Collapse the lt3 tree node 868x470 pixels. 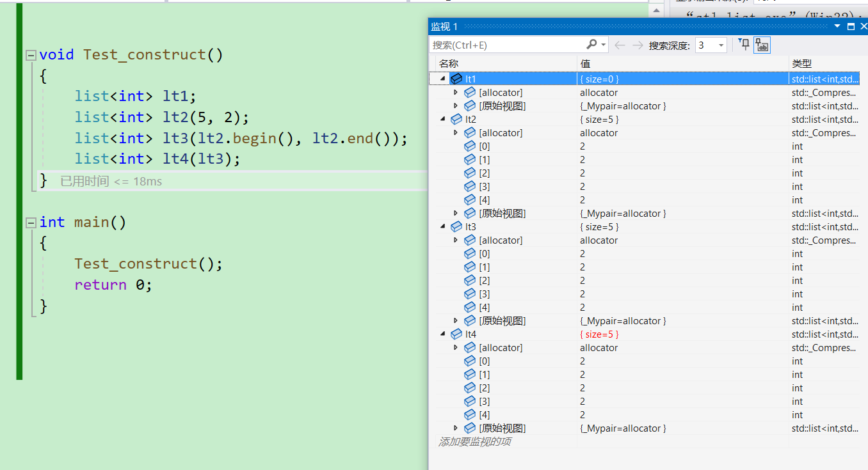pyautogui.click(x=442, y=227)
